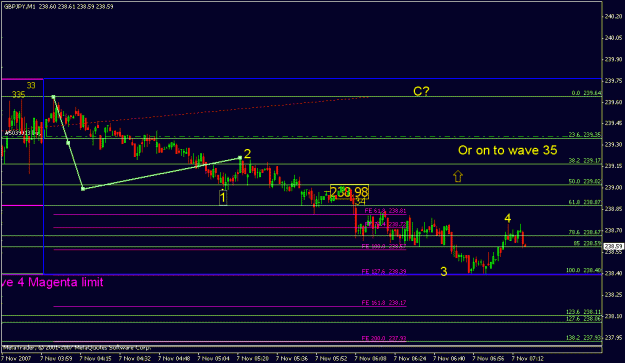This screenshot has height=363, width=625.
Task: Click the '7 Nov 04:32' time axis label
Action: click(x=135, y=358)
